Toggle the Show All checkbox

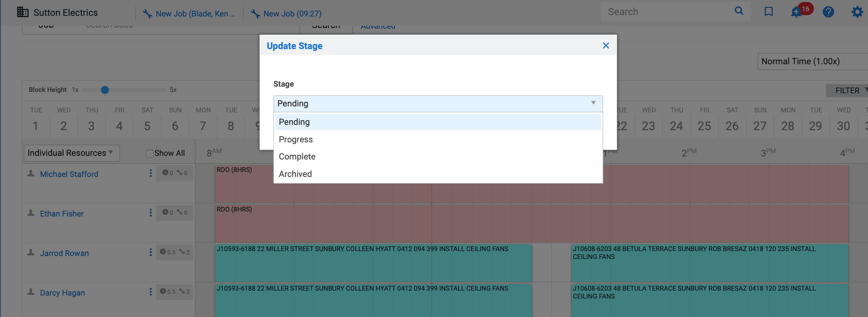click(x=149, y=154)
